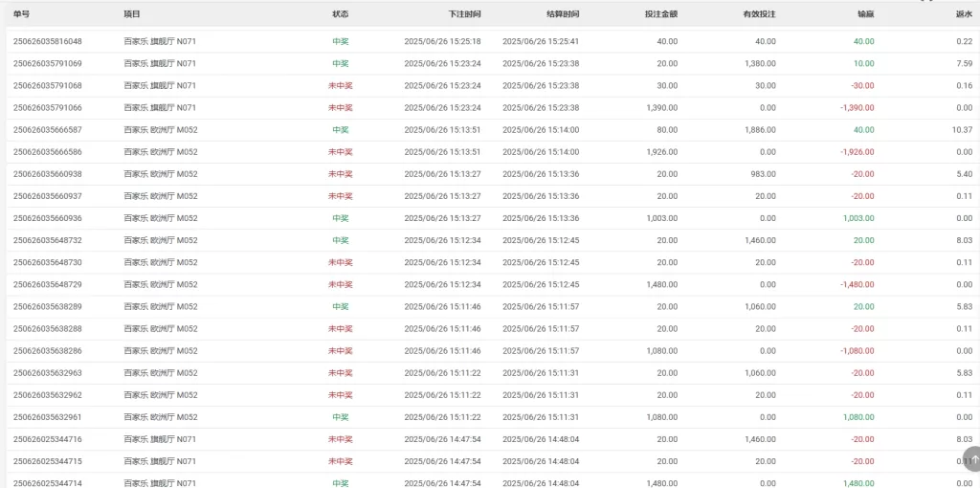Click the 结算时间 column header
The image size is (980, 488).
pyautogui.click(x=563, y=13)
